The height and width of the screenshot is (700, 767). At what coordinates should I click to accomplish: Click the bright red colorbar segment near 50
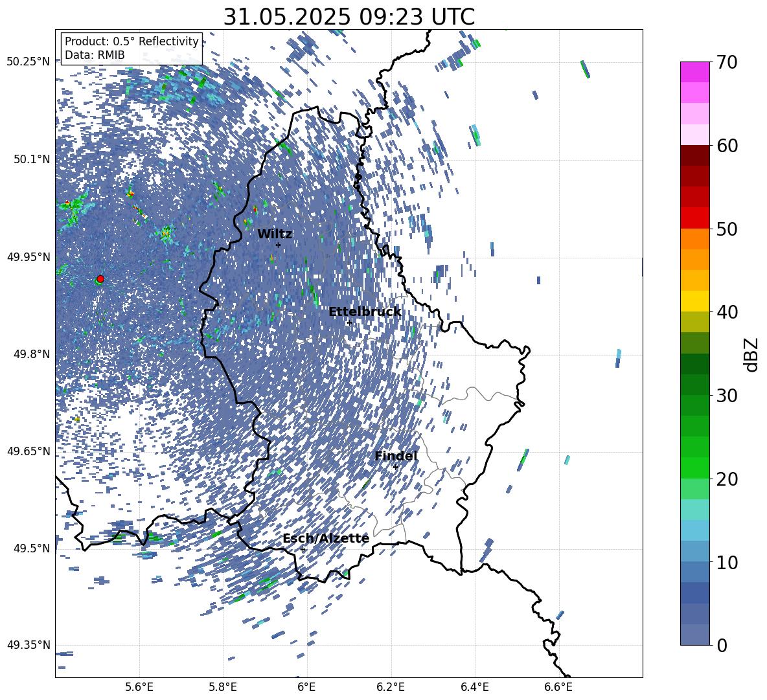[x=694, y=218]
